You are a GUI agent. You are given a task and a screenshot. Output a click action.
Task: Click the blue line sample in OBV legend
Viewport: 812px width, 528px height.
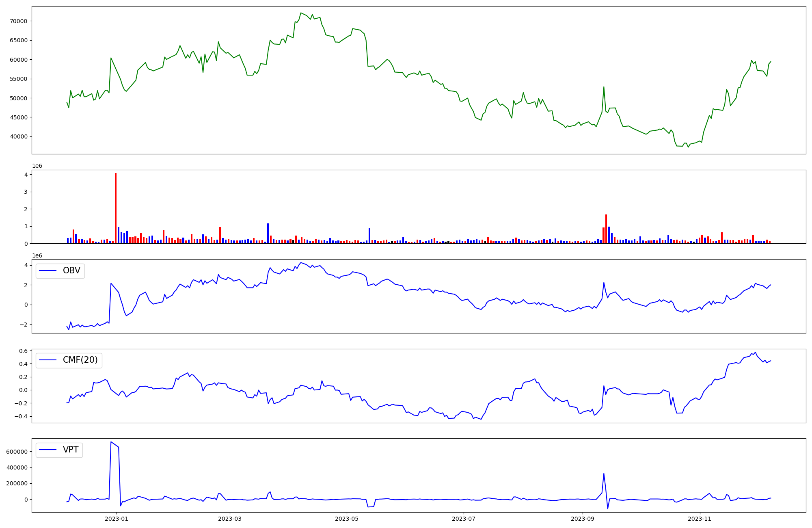48,271
